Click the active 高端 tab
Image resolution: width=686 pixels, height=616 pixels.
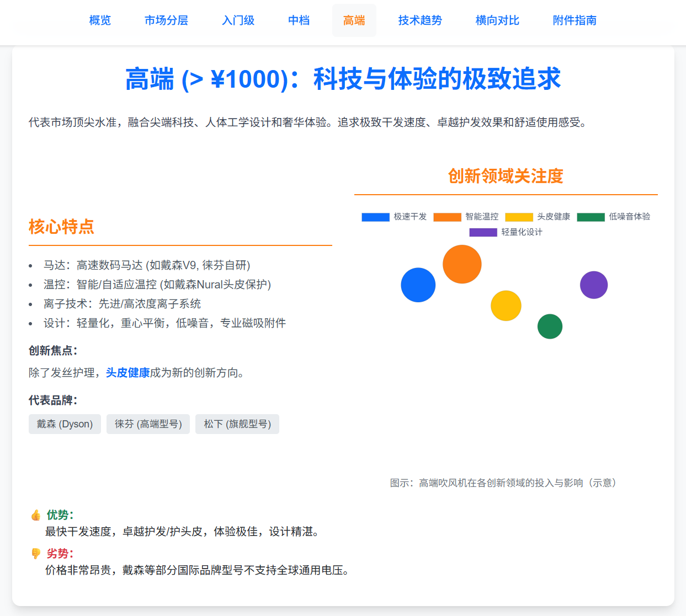coord(354,20)
